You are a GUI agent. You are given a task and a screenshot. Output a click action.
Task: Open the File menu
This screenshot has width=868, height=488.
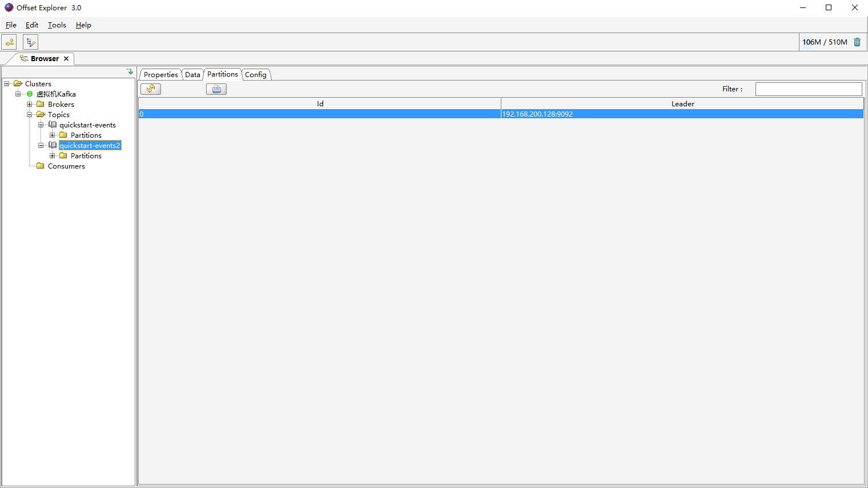click(11, 25)
